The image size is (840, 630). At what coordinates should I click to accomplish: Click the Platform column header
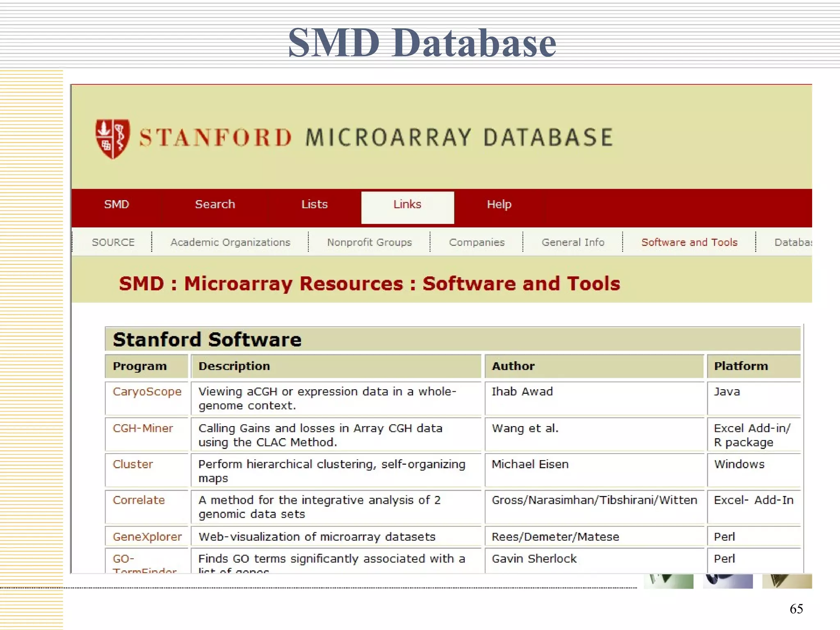click(754, 366)
